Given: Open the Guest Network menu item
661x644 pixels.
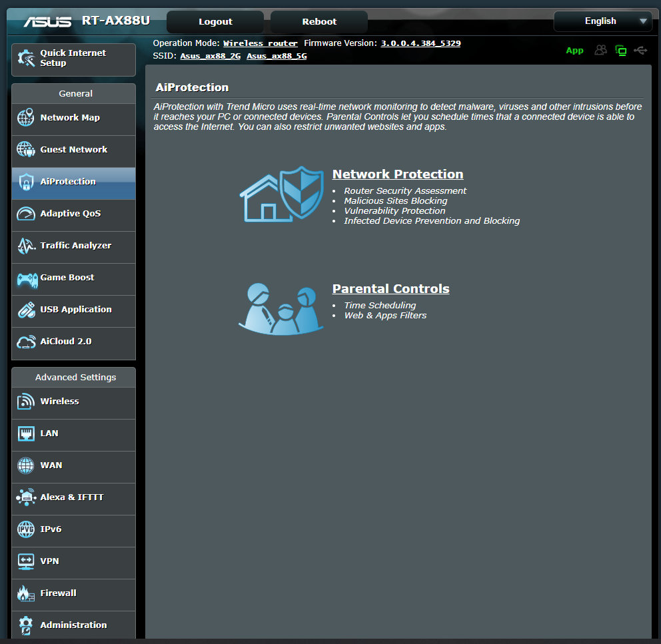Looking at the screenshot, I should (x=73, y=151).
